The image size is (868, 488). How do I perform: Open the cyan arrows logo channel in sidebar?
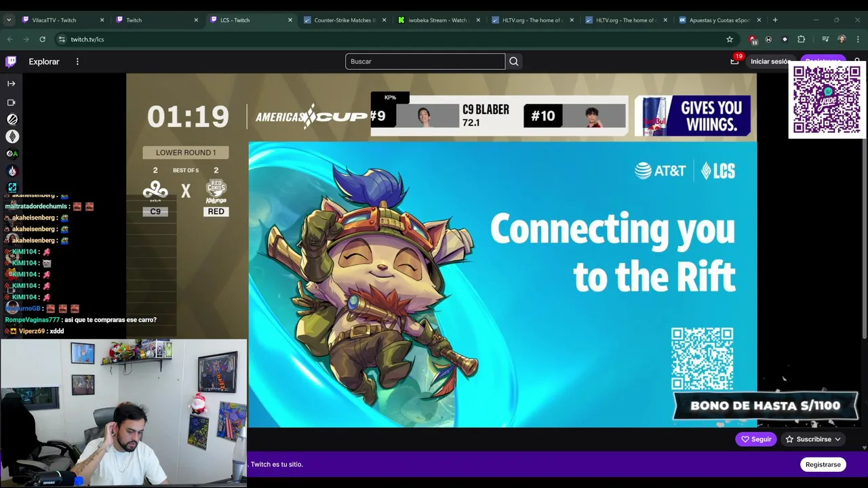point(12,187)
